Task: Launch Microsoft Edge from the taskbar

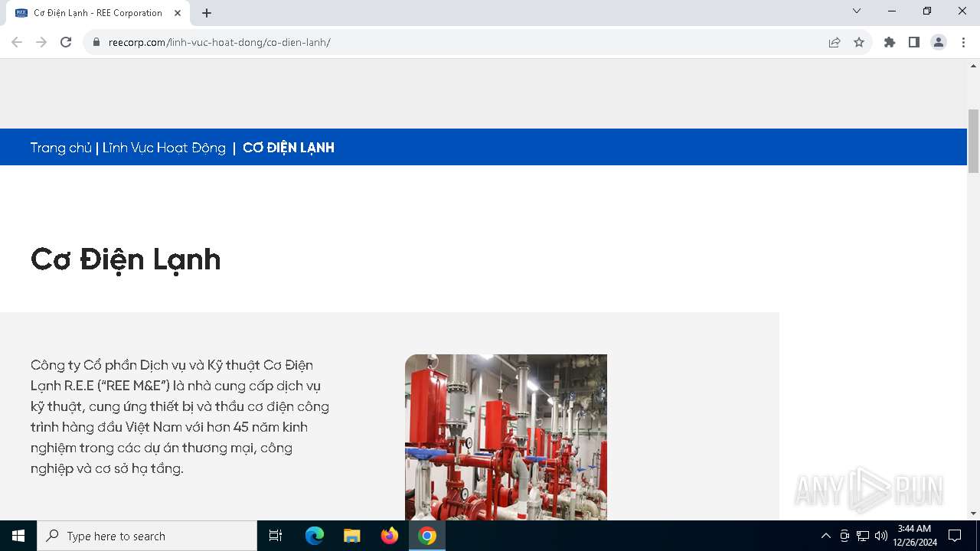Action: [315, 536]
